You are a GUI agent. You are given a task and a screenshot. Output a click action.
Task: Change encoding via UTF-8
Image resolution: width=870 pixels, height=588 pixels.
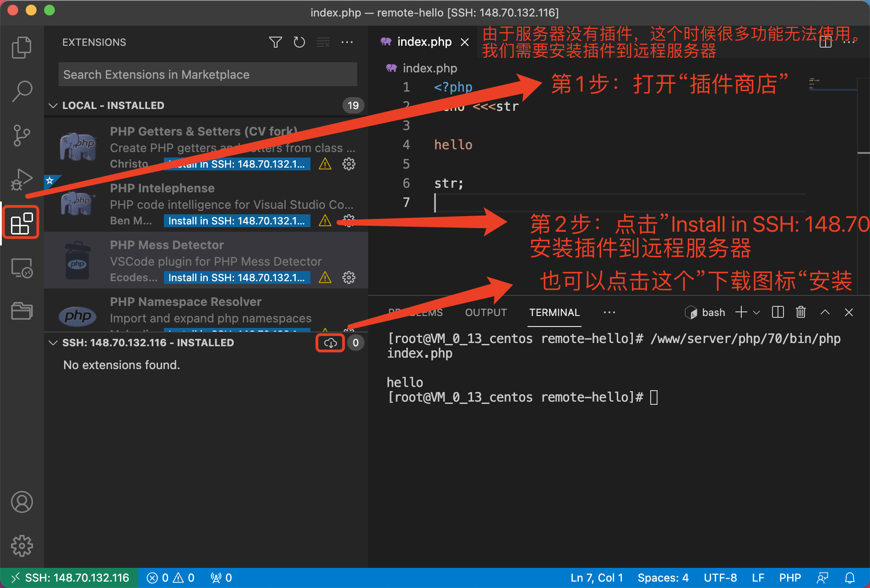pyautogui.click(x=720, y=578)
